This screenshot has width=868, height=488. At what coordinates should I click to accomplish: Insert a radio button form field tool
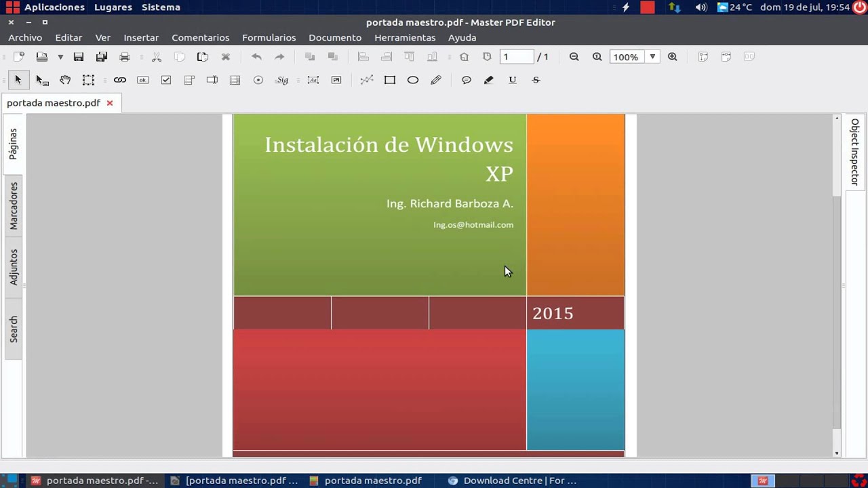(x=258, y=80)
